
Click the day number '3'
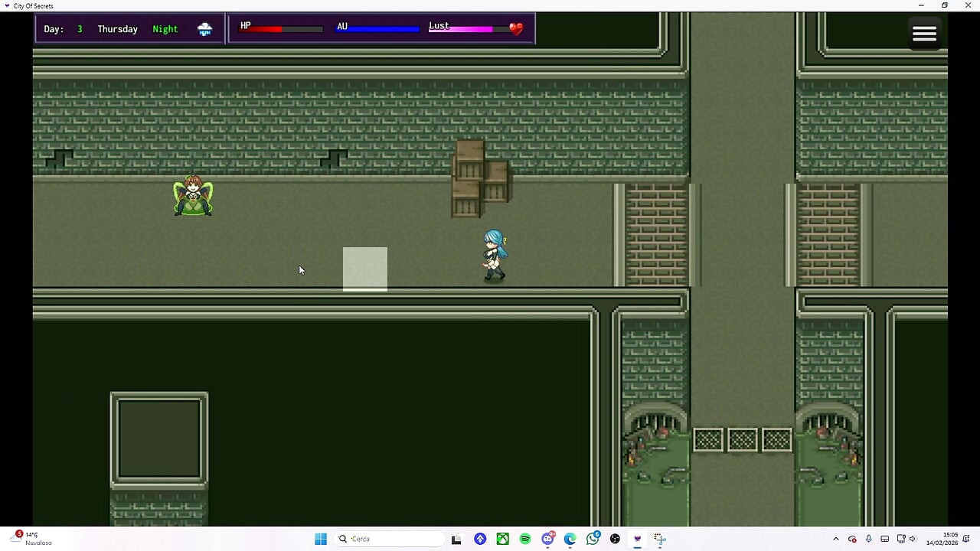point(80,29)
